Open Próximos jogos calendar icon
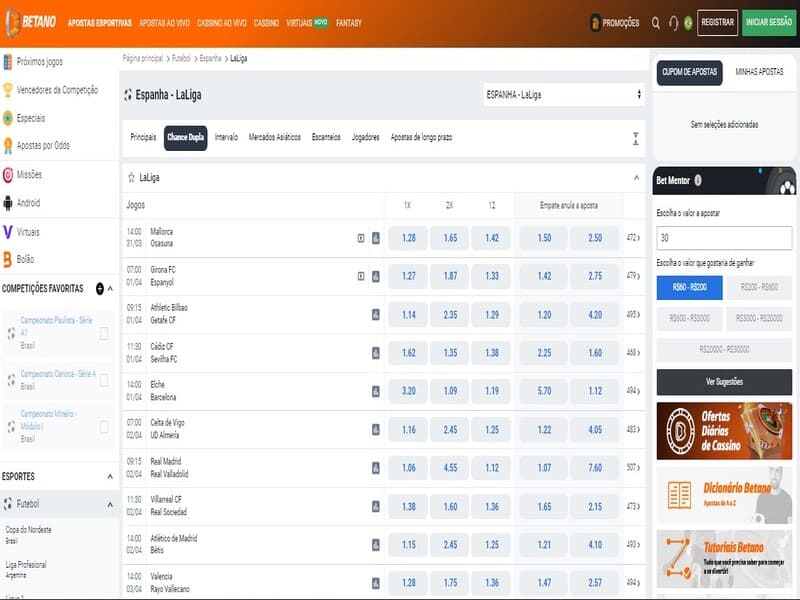Screen dimensions: 800x600 [8, 62]
